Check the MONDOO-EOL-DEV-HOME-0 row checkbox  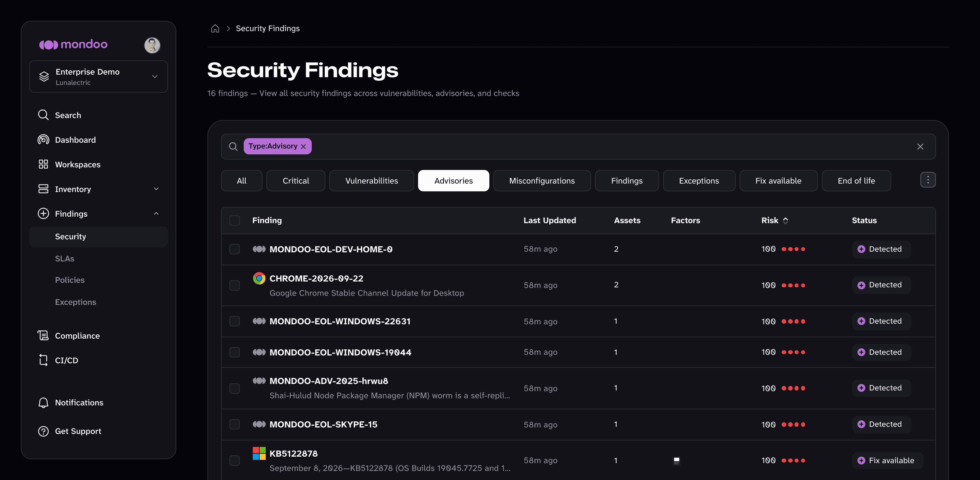tap(235, 249)
